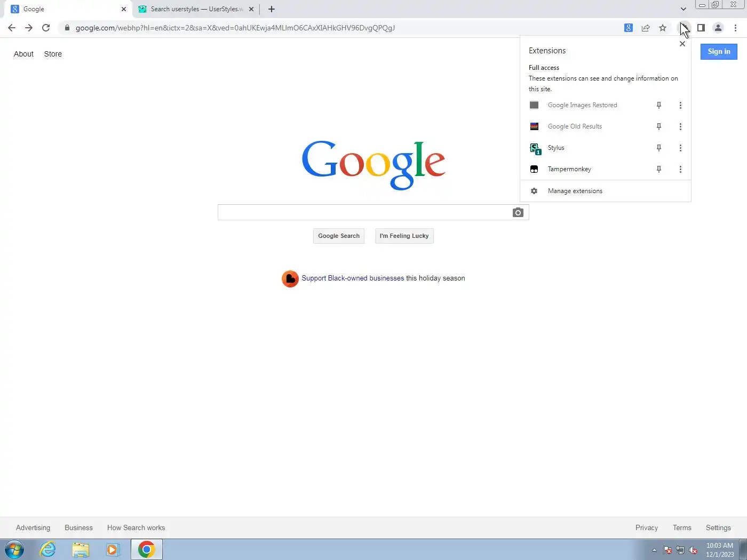Toggle the Extensions puzzle toolbar button
Image resolution: width=747 pixels, height=560 pixels.
(x=684, y=28)
